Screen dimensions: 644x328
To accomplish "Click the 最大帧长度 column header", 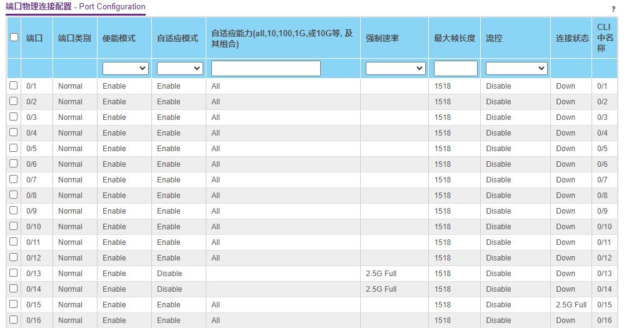I will tap(455, 38).
